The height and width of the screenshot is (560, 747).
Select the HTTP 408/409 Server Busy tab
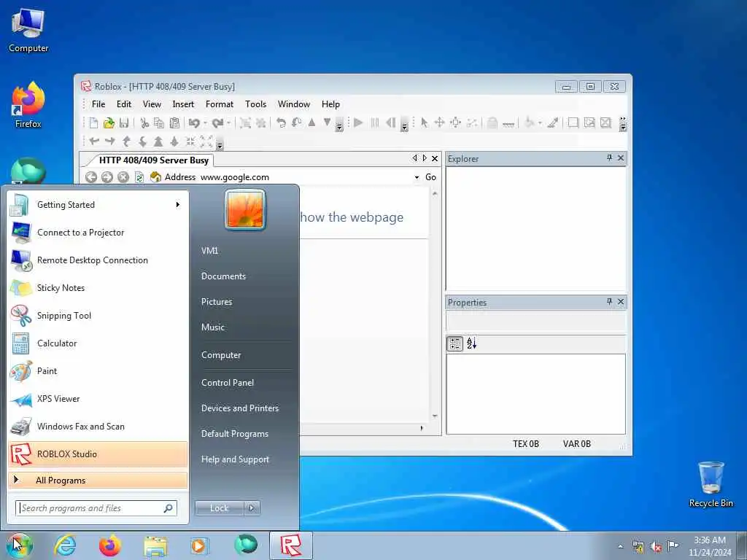tap(154, 160)
